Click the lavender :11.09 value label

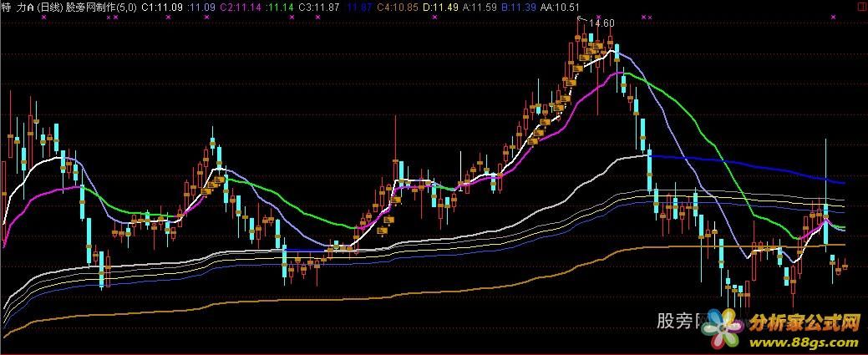(202, 8)
